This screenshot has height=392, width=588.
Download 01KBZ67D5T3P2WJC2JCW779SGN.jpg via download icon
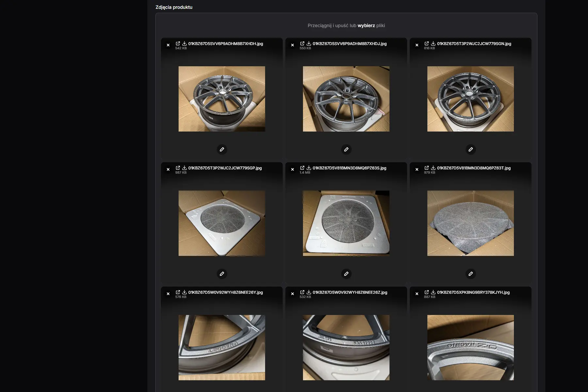point(433,43)
